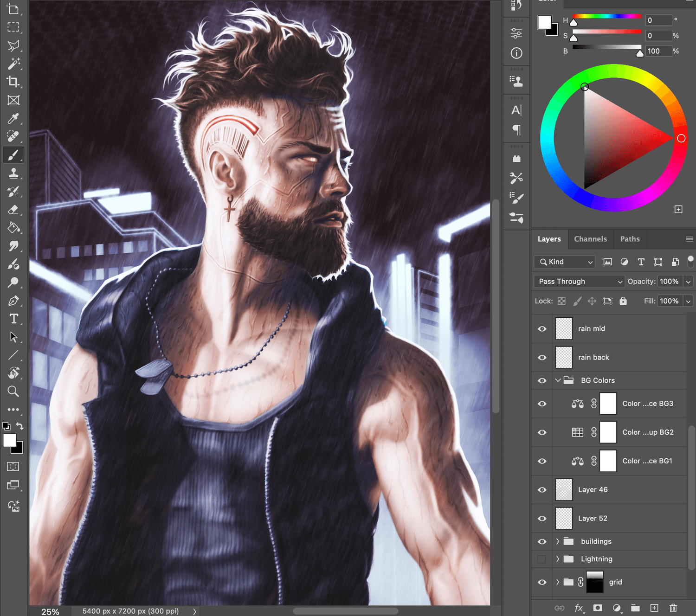Select the Layer 46 thumbnail
The image size is (696, 616).
tap(564, 490)
